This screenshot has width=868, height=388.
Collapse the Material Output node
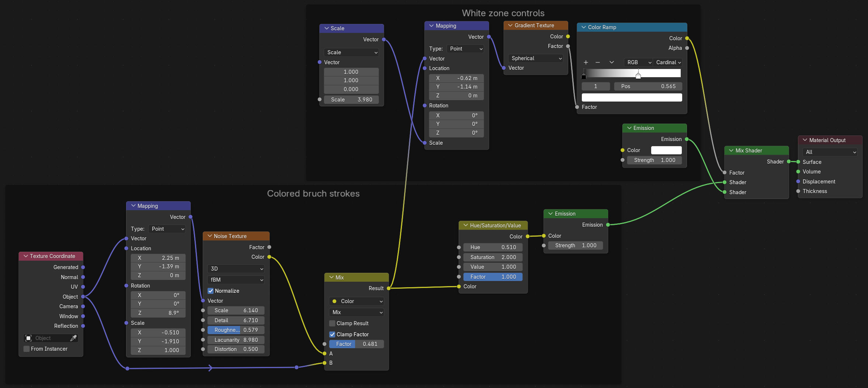coord(805,140)
